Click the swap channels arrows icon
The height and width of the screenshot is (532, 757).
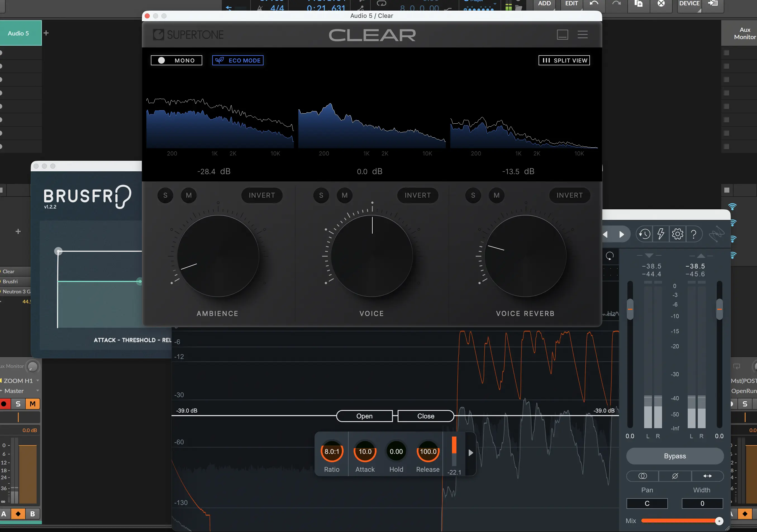(707, 476)
